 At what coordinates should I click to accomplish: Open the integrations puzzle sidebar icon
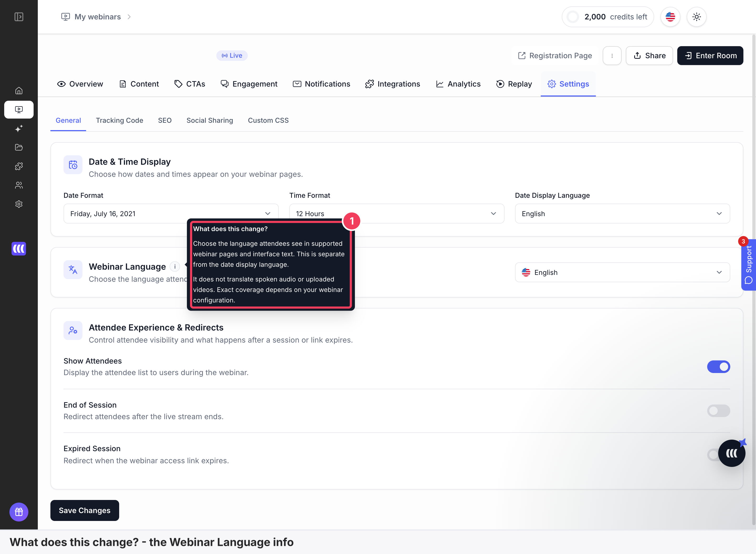(x=19, y=166)
